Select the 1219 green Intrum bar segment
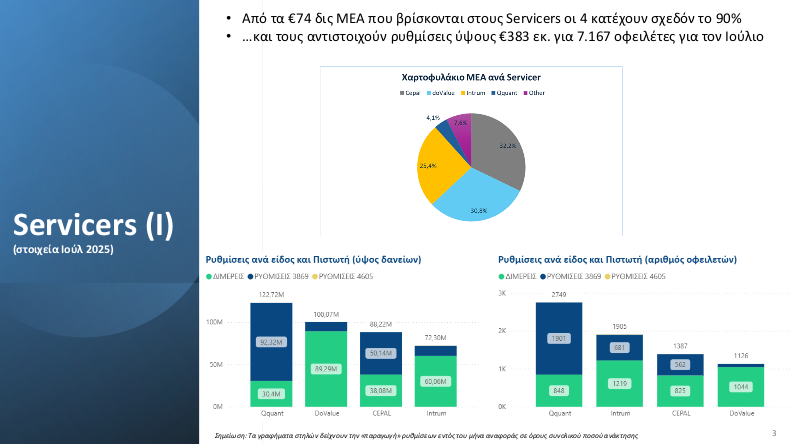The width and height of the screenshot is (794, 444). [620, 383]
